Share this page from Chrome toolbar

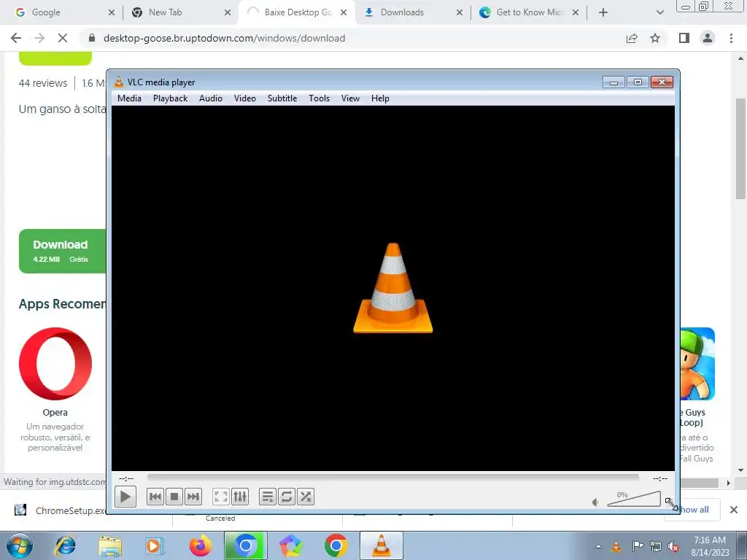pyautogui.click(x=632, y=38)
